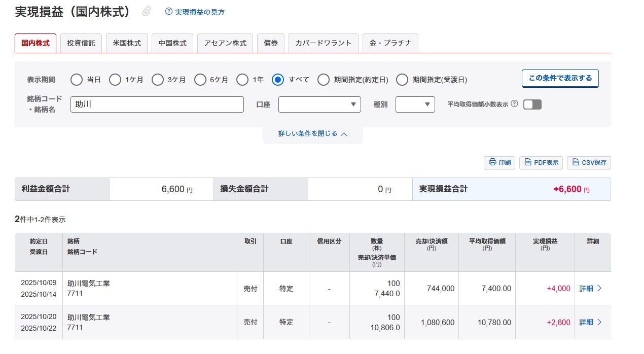Switch to the 投資信託 tab

[81, 43]
